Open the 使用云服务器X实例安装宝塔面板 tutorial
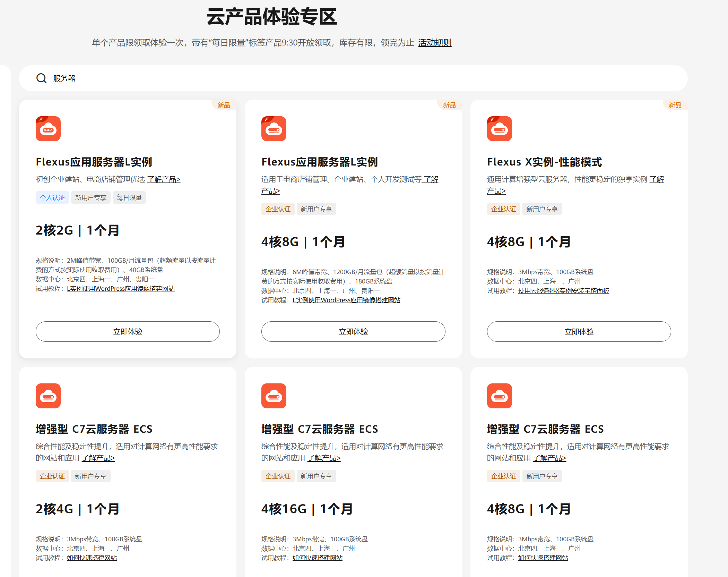 tap(563, 291)
